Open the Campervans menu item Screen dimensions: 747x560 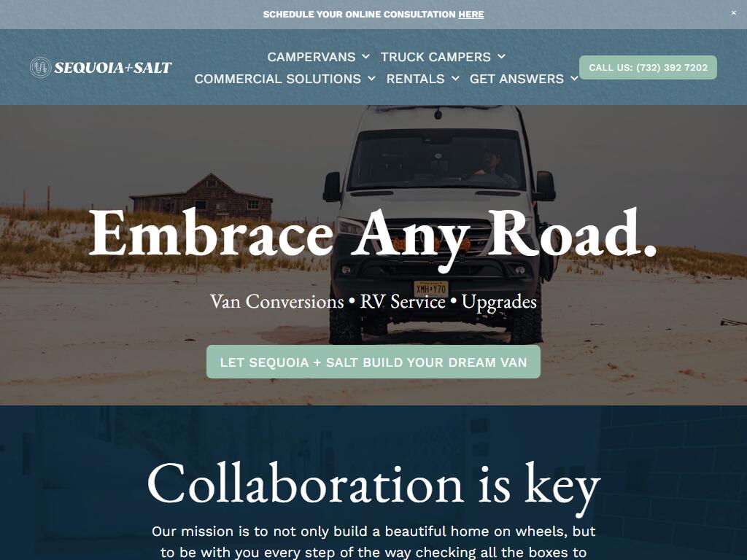tap(311, 57)
